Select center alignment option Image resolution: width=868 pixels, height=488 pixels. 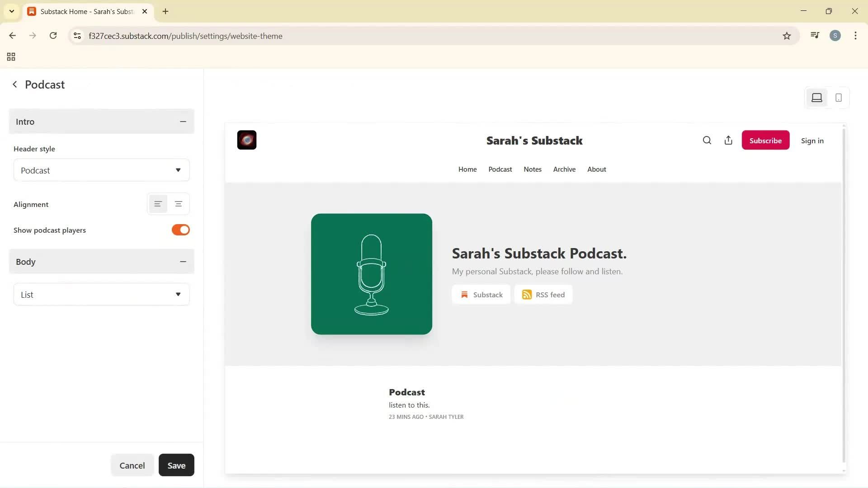(179, 204)
